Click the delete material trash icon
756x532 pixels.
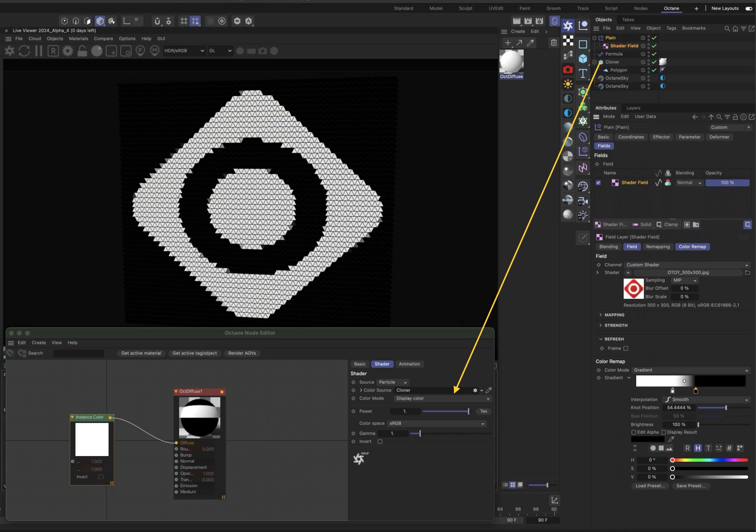pos(554,43)
